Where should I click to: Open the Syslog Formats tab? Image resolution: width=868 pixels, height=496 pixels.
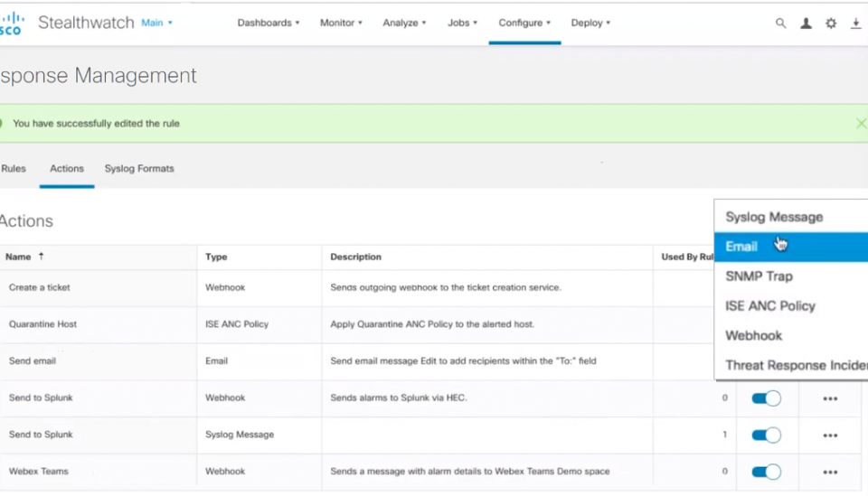pyautogui.click(x=139, y=169)
